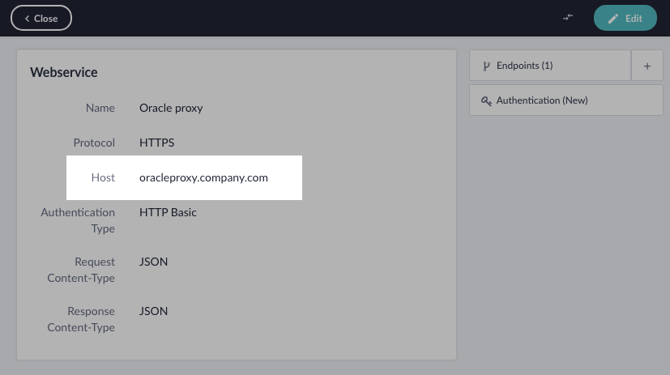The height and width of the screenshot is (375, 670).
Task: Click the Oracle proxy name value
Action: point(171,108)
